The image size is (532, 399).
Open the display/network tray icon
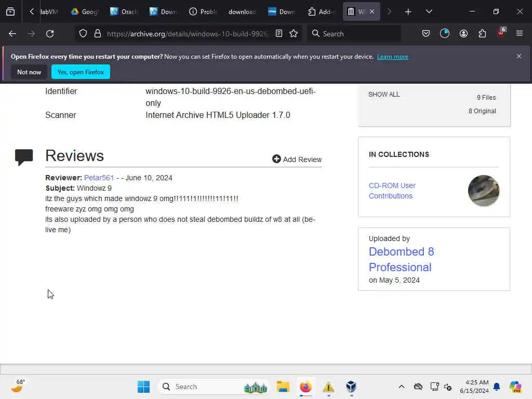coord(434,387)
